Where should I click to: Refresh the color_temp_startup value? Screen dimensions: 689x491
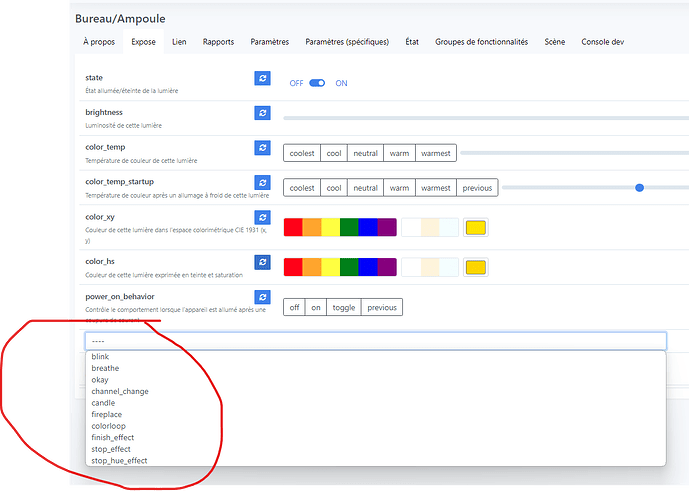click(262, 182)
